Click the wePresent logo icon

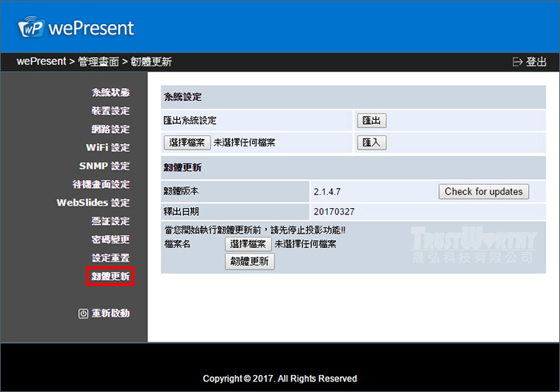(x=31, y=27)
